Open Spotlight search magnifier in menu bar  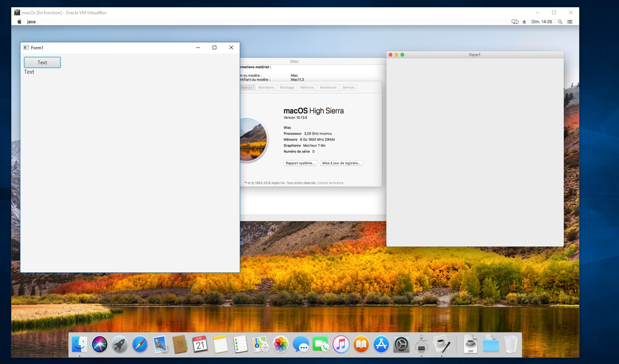point(560,22)
